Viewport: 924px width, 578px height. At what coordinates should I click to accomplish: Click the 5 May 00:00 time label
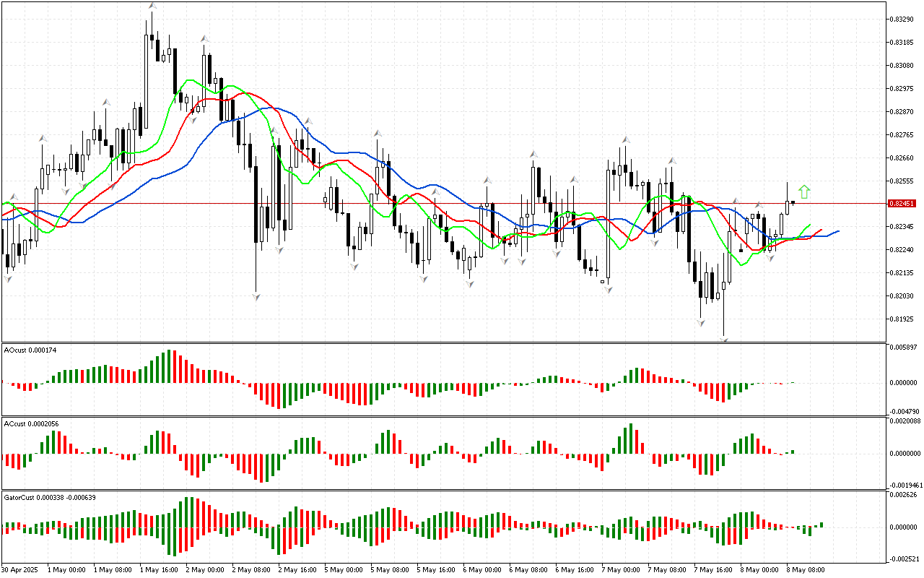click(341, 569)
